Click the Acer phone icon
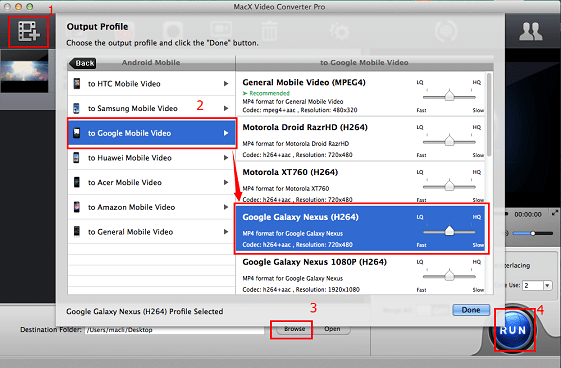The height and width of the screenshot is (368, 561). 77,182
